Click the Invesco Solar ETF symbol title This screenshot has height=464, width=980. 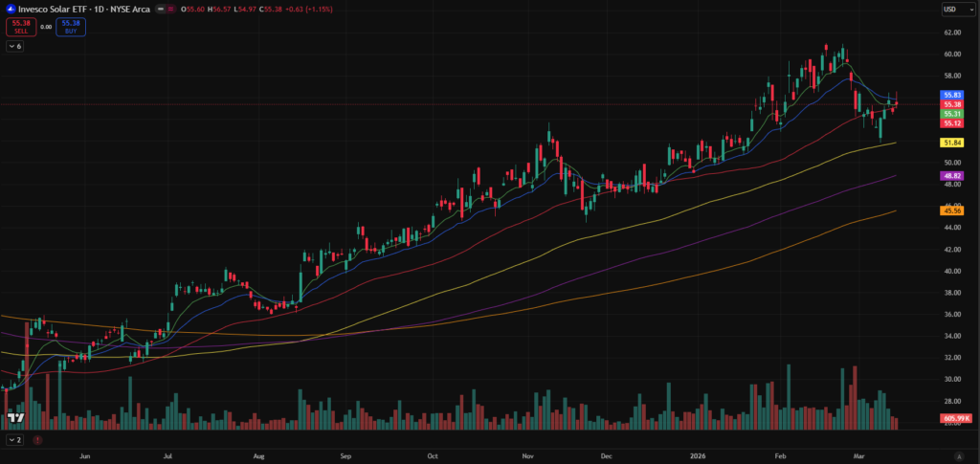[x=56, y=9]
